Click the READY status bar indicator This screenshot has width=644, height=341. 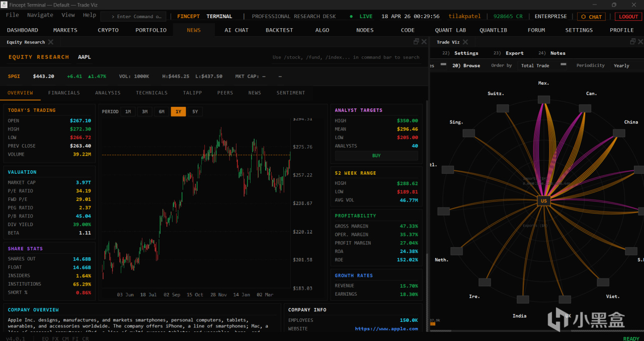631,338
